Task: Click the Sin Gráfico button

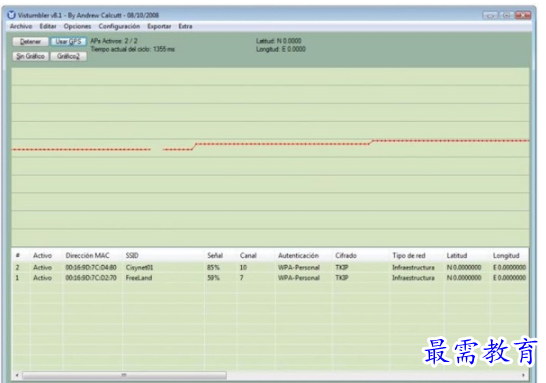Action: tap(30, 56)
